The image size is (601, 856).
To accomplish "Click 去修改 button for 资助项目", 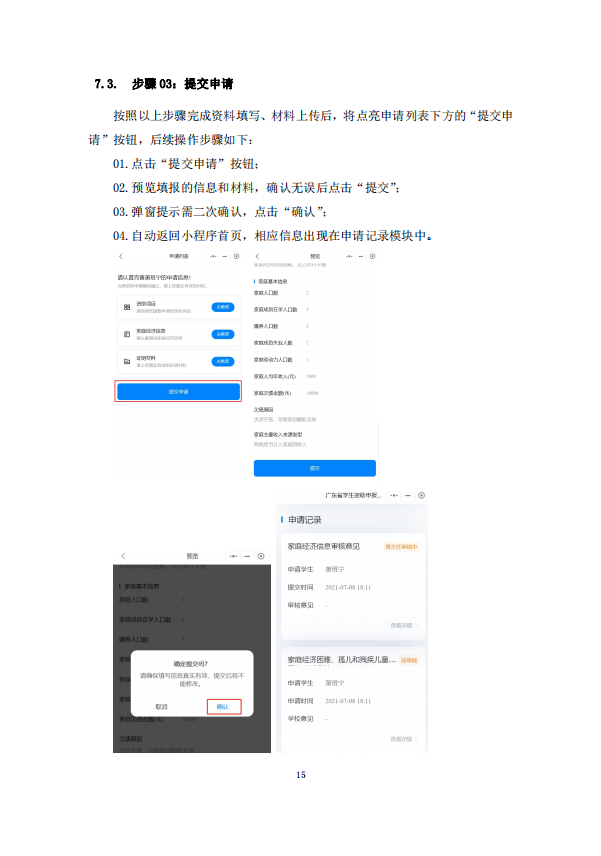I will 223,307.
